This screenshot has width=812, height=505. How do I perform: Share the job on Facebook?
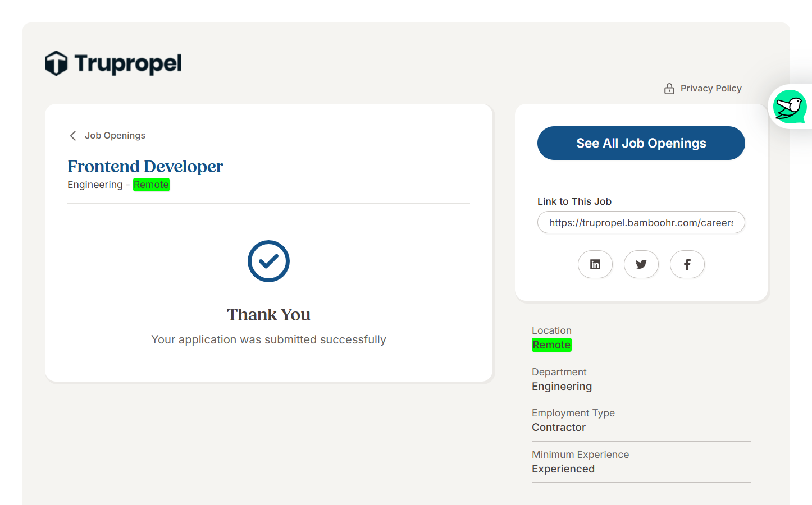click(687, 264)
